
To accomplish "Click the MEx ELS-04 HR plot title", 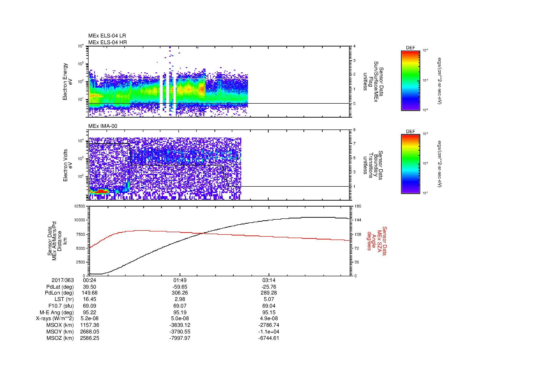I will pos(107,42).
